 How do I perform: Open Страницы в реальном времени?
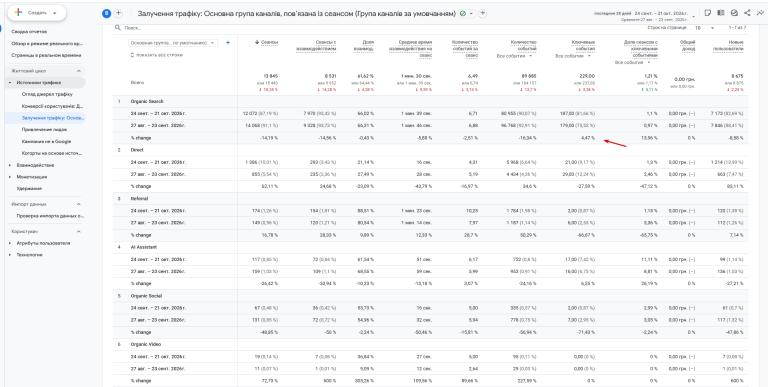click(46, 55)
